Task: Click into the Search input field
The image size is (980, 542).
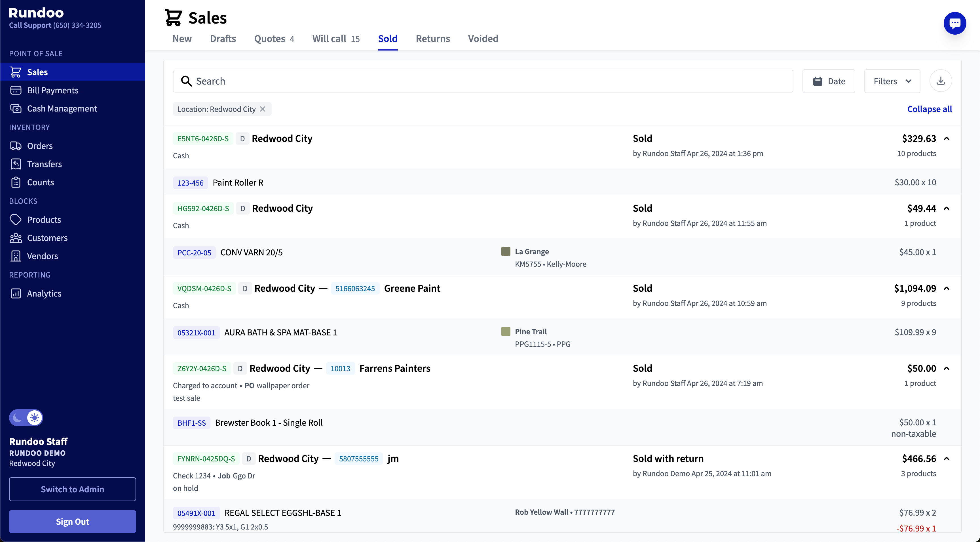Action: click(483, 81)
